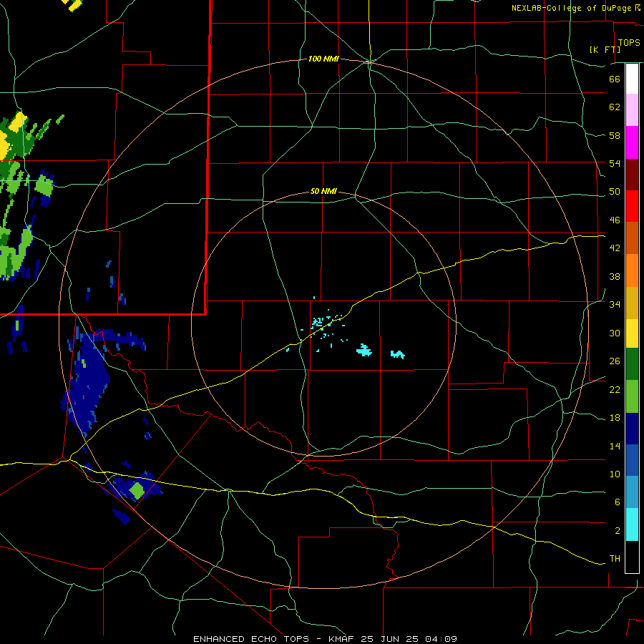
Task: Click legend number 18
Action: (615, 418)
